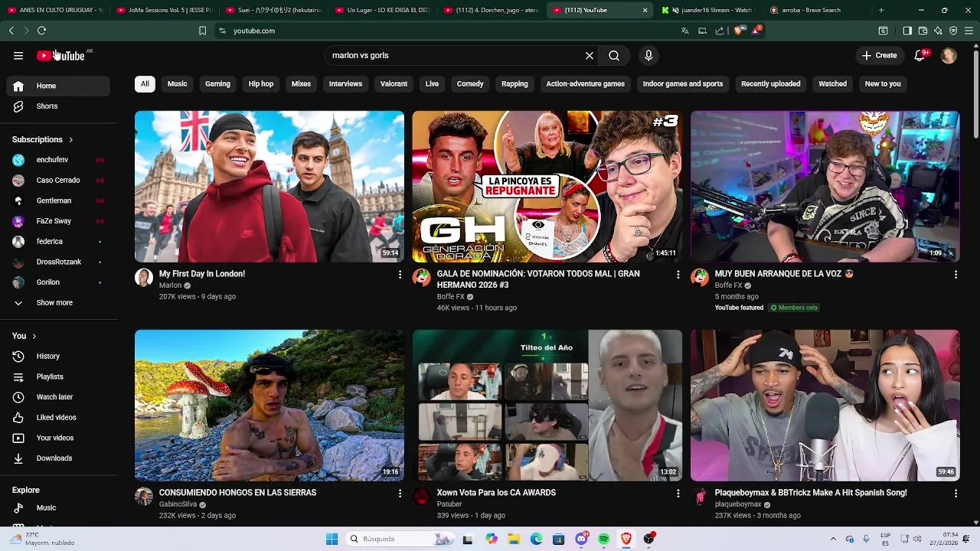Open the Windows Start button
The width and height of the screenshot is (980, 551).
tap(332, 539)
